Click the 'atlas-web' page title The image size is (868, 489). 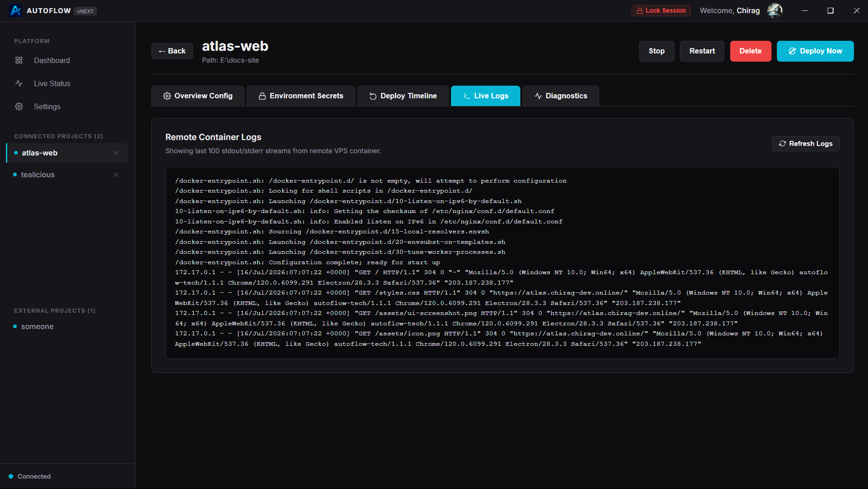pos(235,46)
